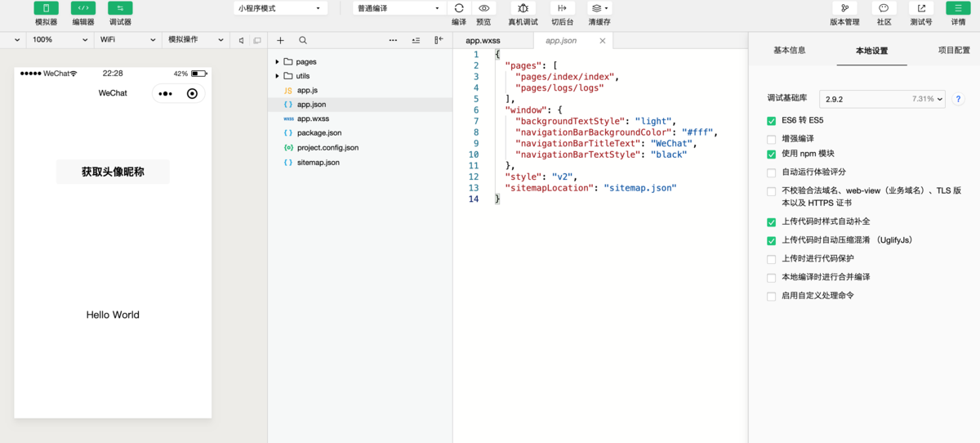Open the 小程序模式 mode dropdown
Image resolution: width=980 pixels, height=443 pixels.
point(280,8)
